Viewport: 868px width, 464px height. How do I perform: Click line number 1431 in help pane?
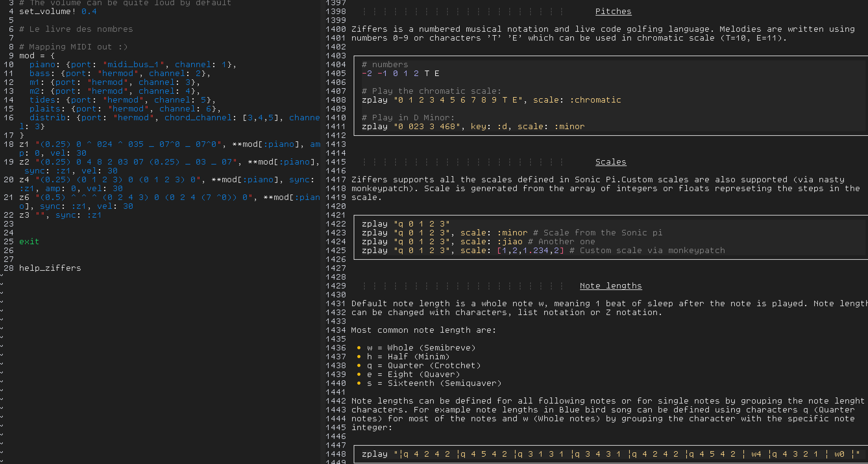(x=336, y=304)
